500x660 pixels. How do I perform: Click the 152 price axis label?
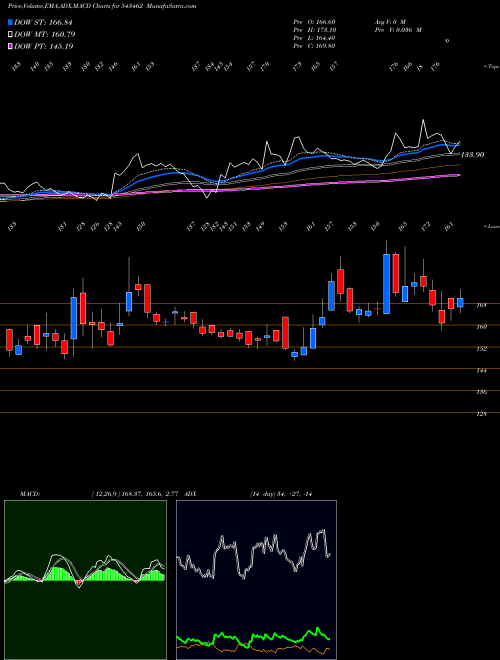point(481,349)
